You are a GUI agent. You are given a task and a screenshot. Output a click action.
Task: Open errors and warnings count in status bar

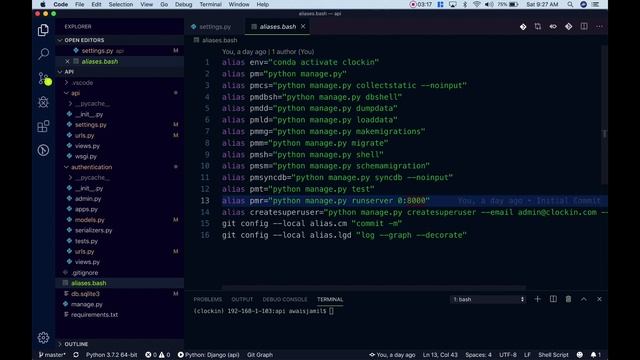(158, 355)
